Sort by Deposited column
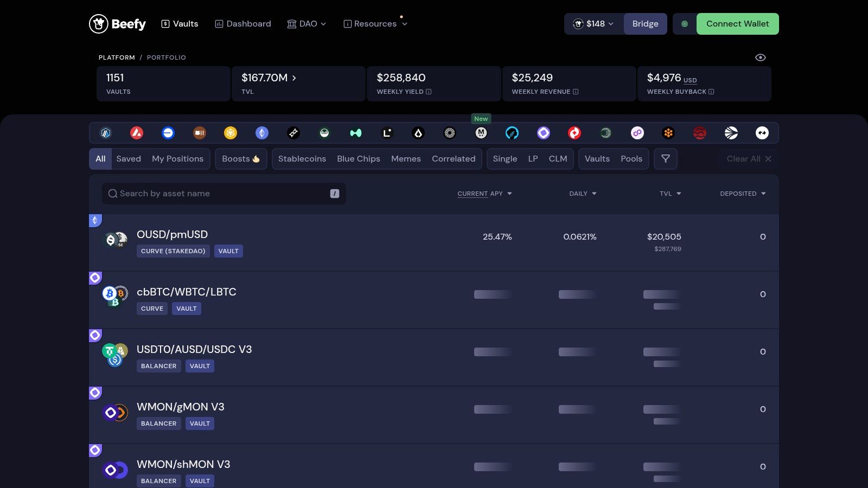The image size is (868, 488). (x=743, y=194)
